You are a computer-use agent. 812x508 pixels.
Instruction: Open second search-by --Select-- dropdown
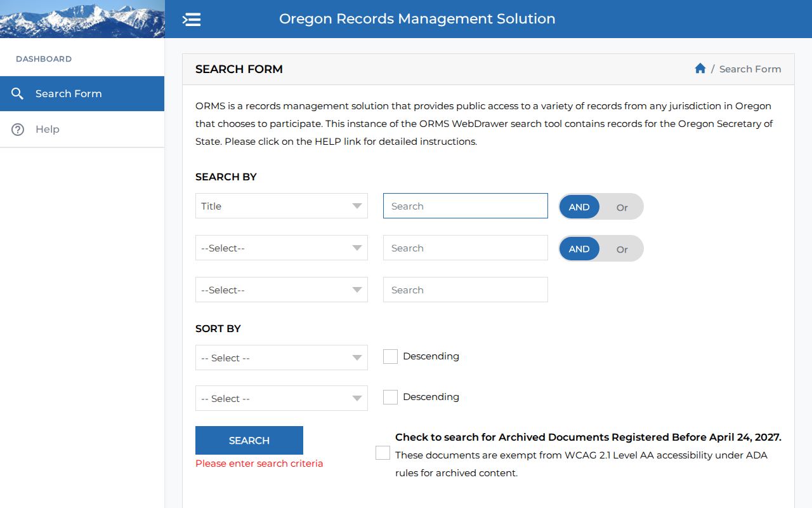point(282,248)
